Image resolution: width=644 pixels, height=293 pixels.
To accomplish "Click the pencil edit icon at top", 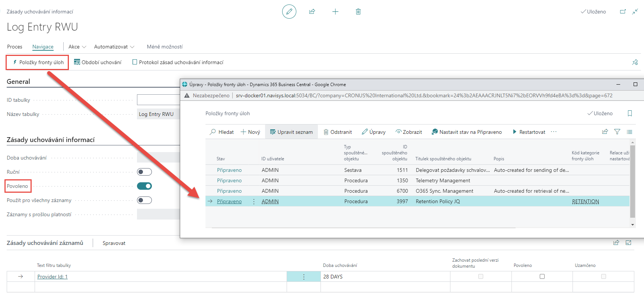I will click(289, 12).
